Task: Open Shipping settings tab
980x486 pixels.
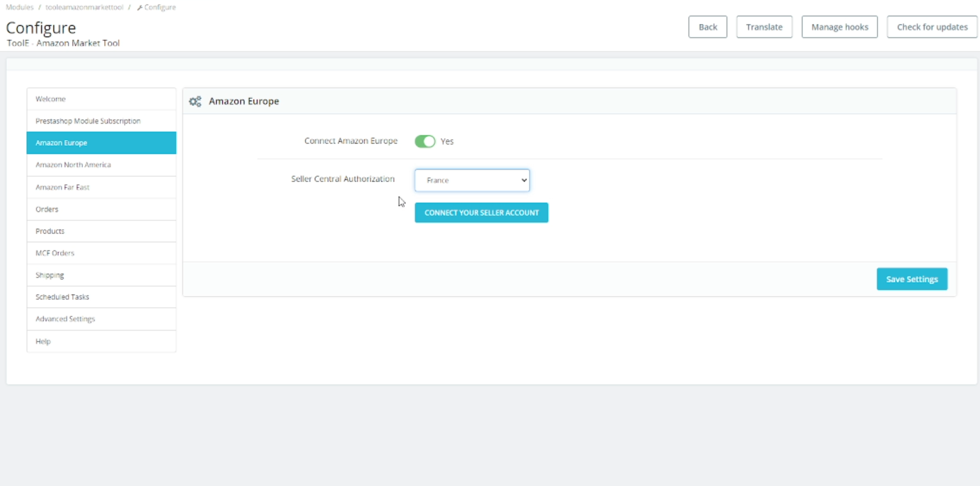Action: 102,275
